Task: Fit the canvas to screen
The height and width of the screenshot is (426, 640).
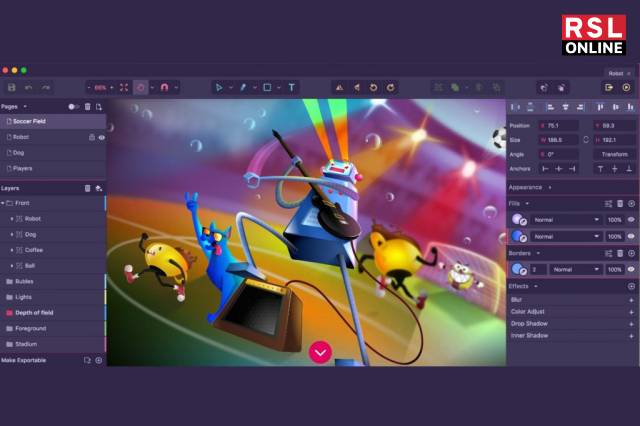Action: tap(124, 87)
